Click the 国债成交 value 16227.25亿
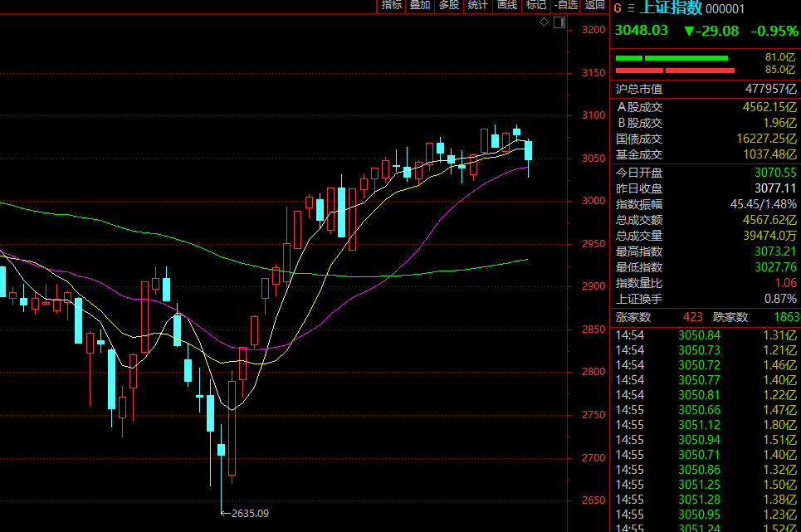 click(x=767, y=139)
